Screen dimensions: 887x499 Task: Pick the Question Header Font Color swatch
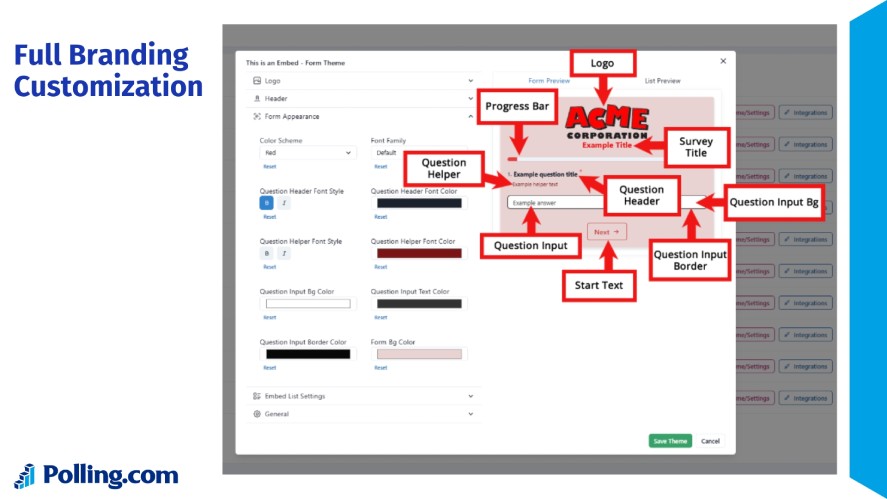(x=419, y=203)
